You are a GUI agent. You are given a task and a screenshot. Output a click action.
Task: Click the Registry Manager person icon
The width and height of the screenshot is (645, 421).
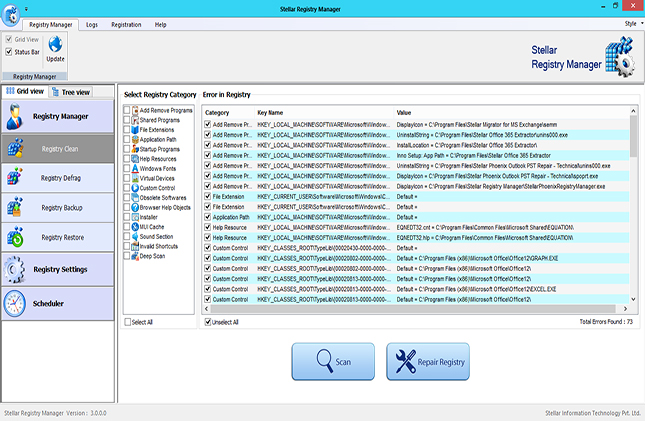tap(15, 116)
